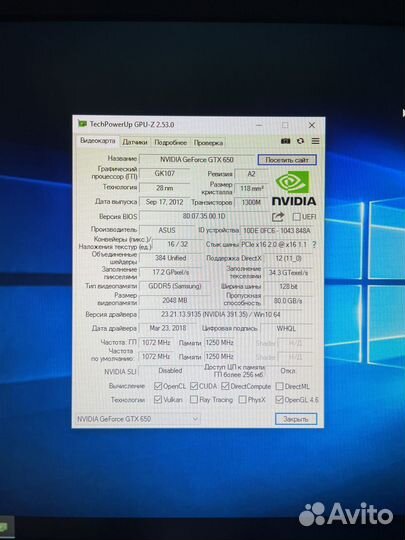The image size is (405, 540).
Task: Click the NVIDIA SLI Disabled value
Action: coord(170,371)
